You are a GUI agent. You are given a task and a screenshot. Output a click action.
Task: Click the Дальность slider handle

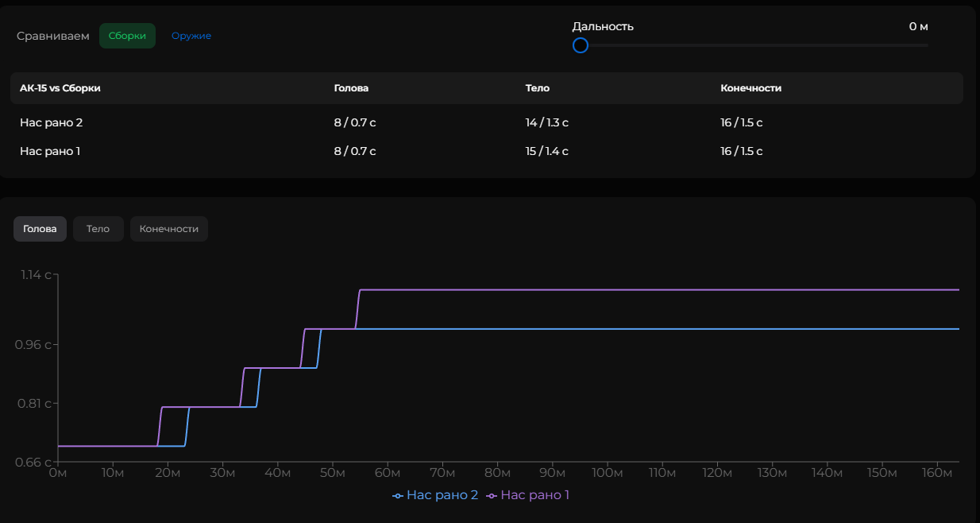pos(581,45)
